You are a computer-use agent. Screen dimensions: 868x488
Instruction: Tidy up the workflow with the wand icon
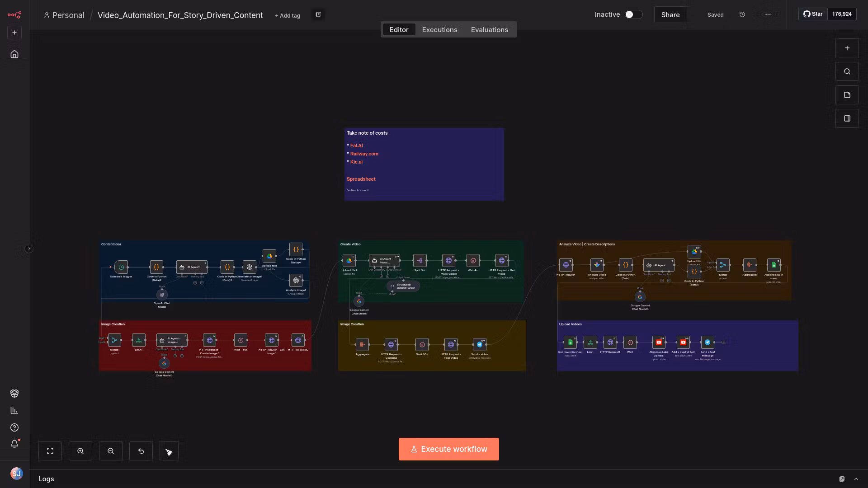click(169, 450)
